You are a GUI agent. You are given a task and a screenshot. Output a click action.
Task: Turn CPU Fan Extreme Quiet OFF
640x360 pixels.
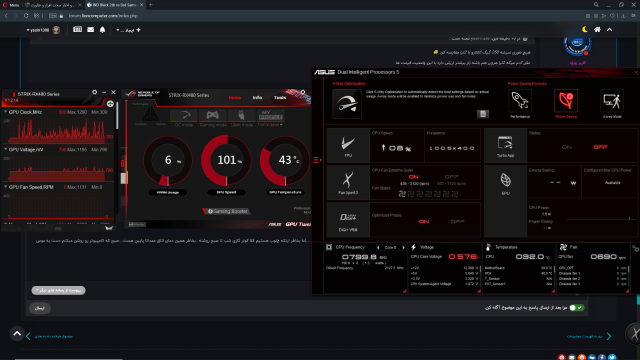451,177
